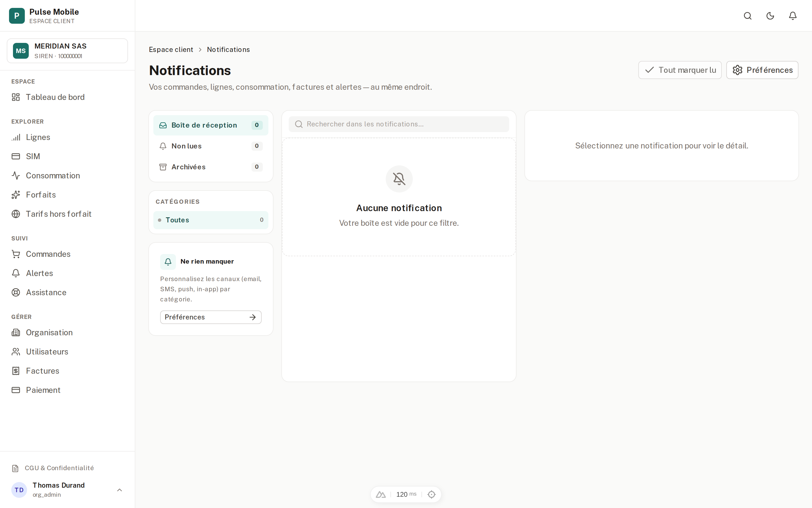
Task: Open Tarifs hors forfait
Action: (67, 214)
